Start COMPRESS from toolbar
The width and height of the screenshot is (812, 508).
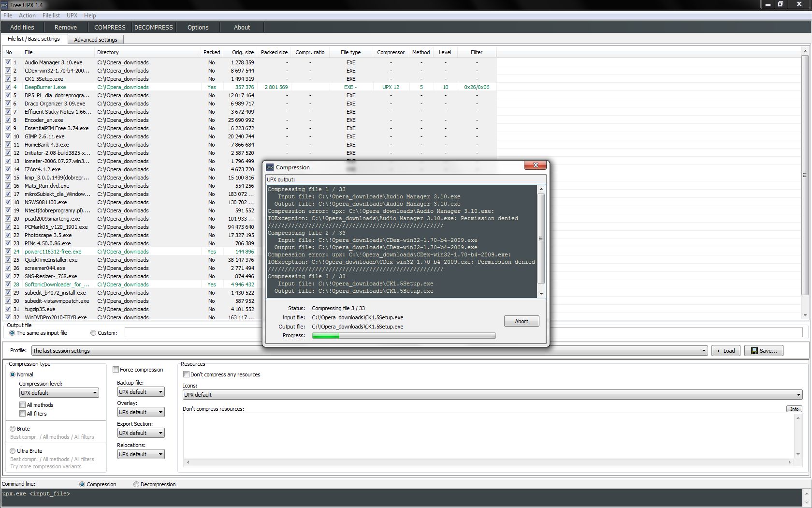pos(110,28)
